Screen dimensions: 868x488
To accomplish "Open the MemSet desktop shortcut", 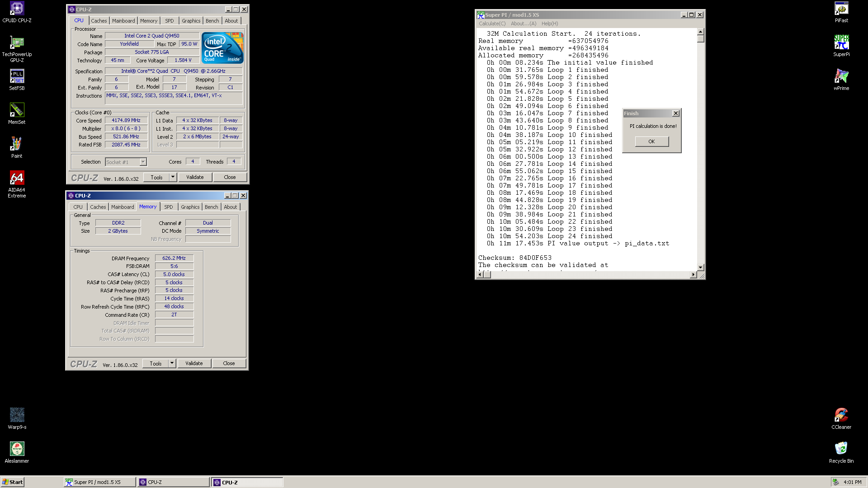I will (17, 113).
